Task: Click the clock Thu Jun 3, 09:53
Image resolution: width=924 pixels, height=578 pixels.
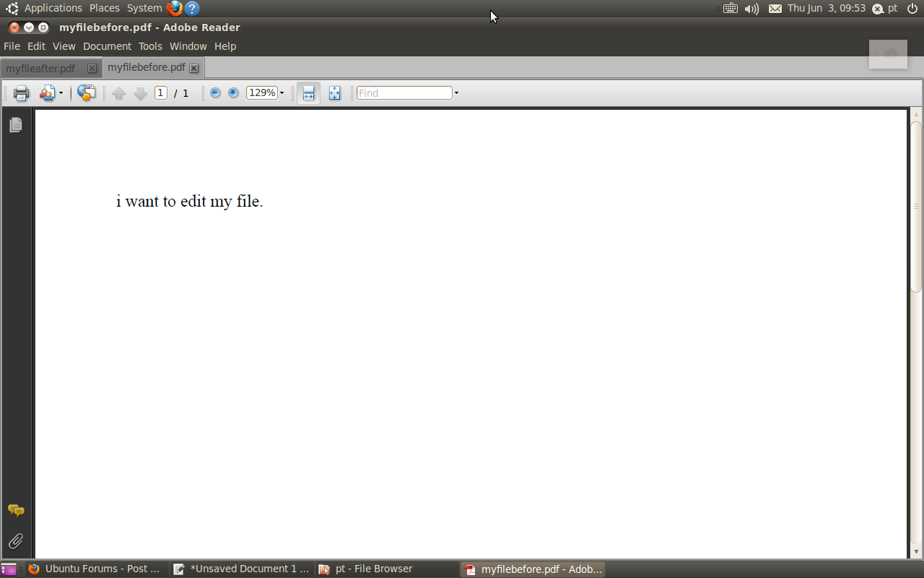Action: coord(827,8)
